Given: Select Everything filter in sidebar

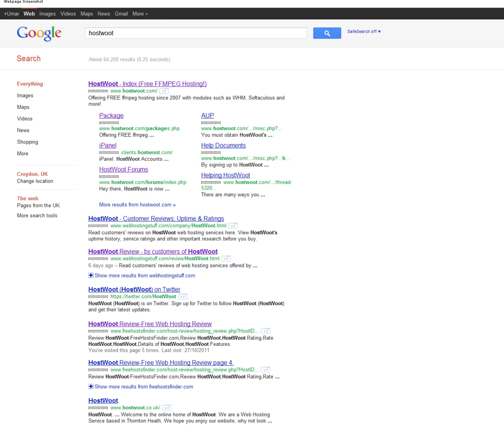Looking at the screenshot, I should [30, 84].
